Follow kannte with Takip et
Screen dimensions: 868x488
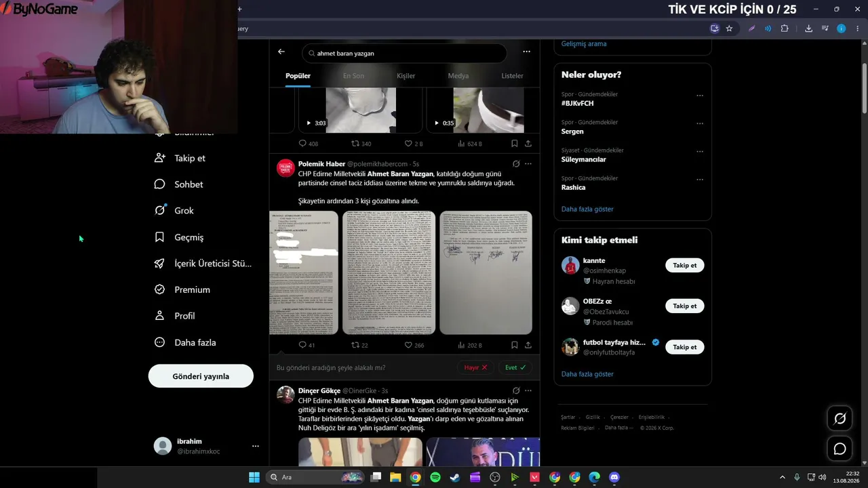click(x=685, y=266)
